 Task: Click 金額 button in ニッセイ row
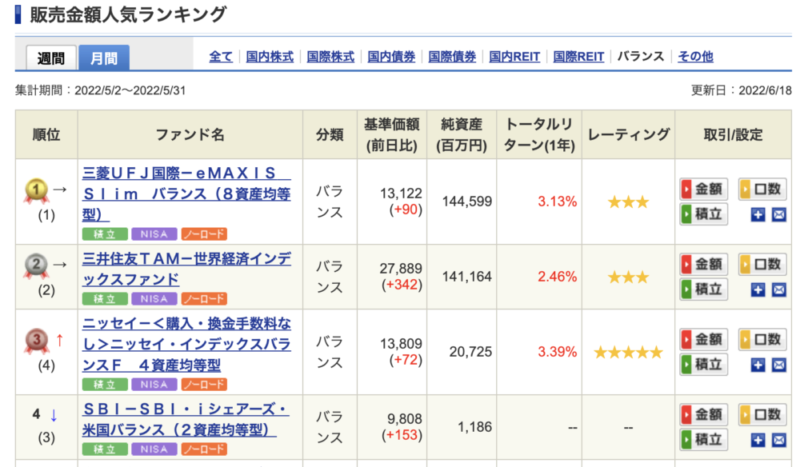click(704, 339)
